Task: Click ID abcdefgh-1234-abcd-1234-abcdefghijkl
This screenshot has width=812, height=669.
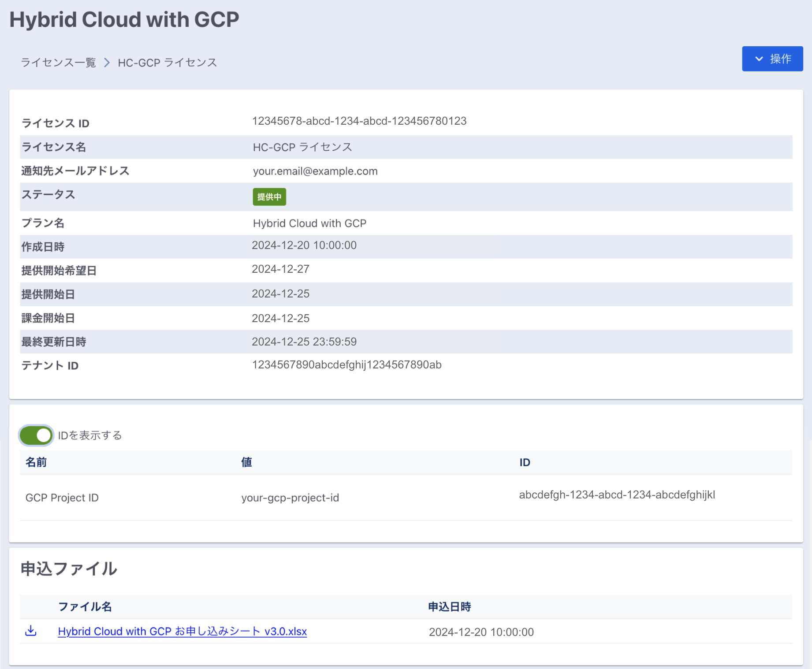Action: point(617,495)
